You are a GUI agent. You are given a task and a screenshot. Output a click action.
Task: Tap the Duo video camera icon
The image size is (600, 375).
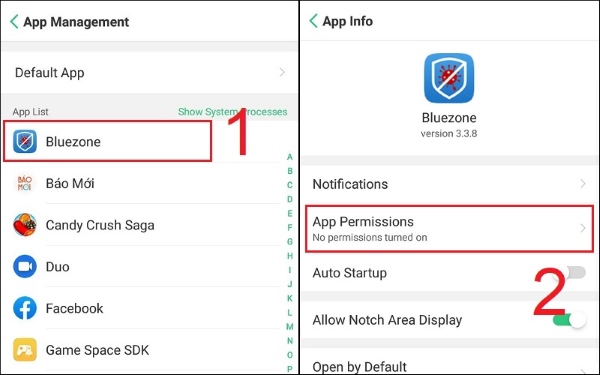(25, 266)
